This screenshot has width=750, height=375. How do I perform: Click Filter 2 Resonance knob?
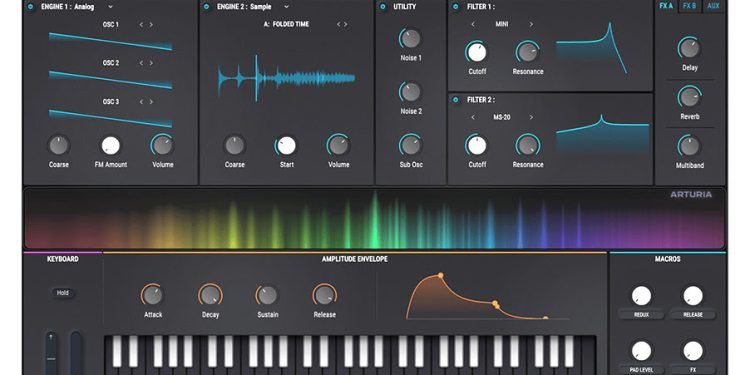click(528, 145)
